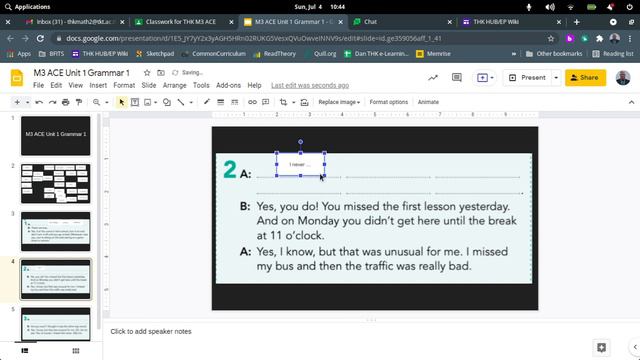
Task: Open the insert image dropdown arrow
Action: 156,102
